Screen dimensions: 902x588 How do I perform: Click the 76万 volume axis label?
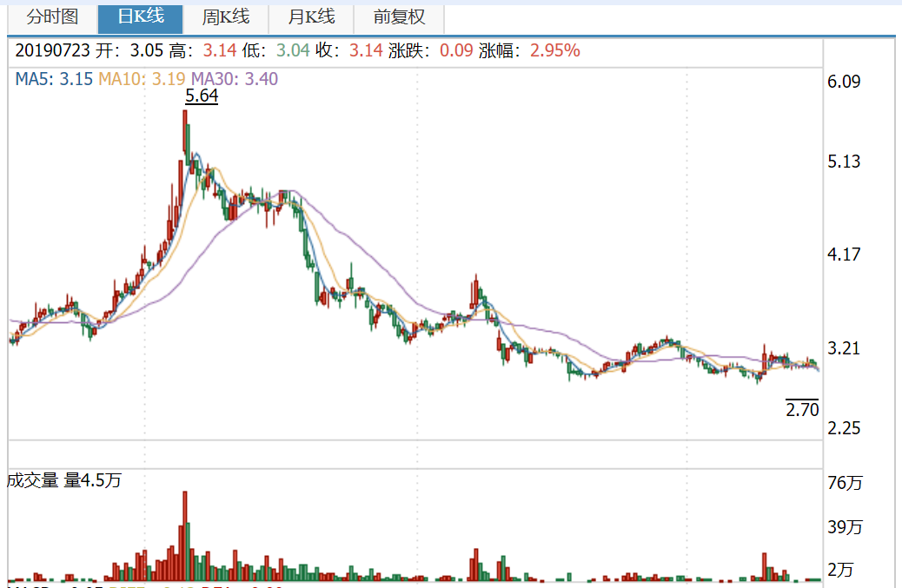tap(845, 482)
